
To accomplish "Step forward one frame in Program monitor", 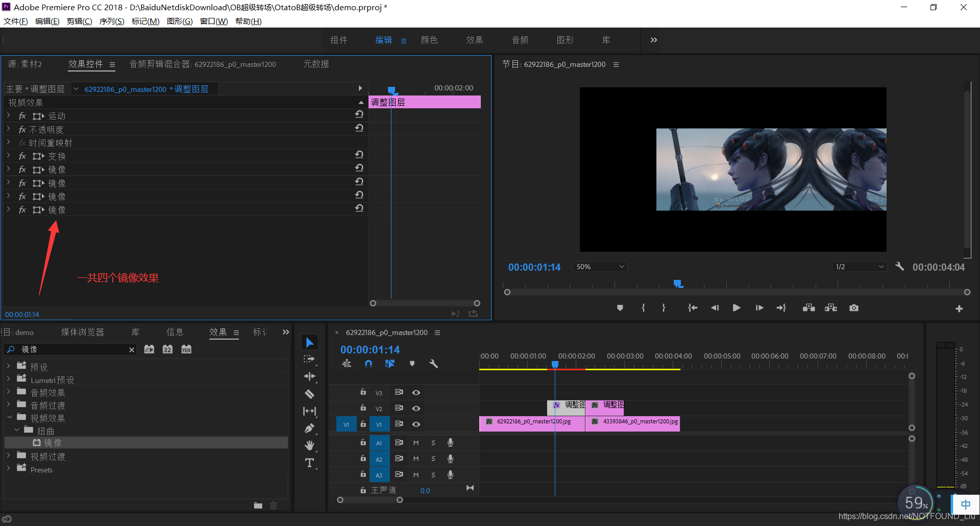I will 759,308.
